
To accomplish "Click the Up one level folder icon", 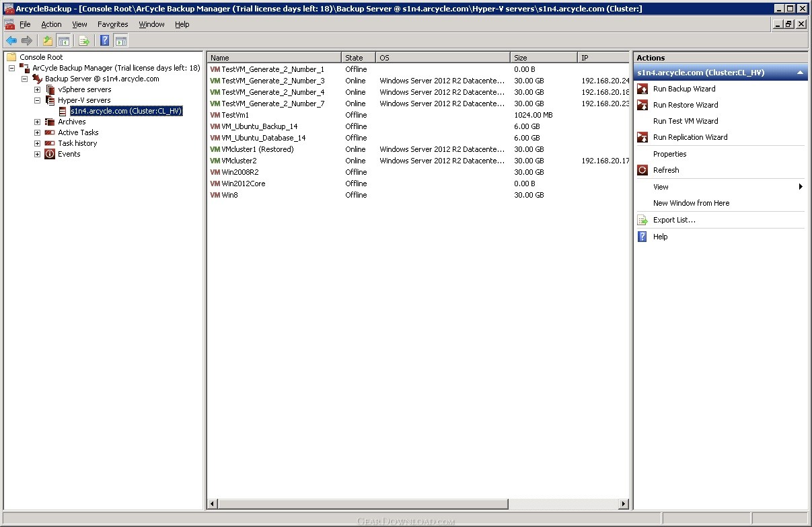I will tap(48, 41).
